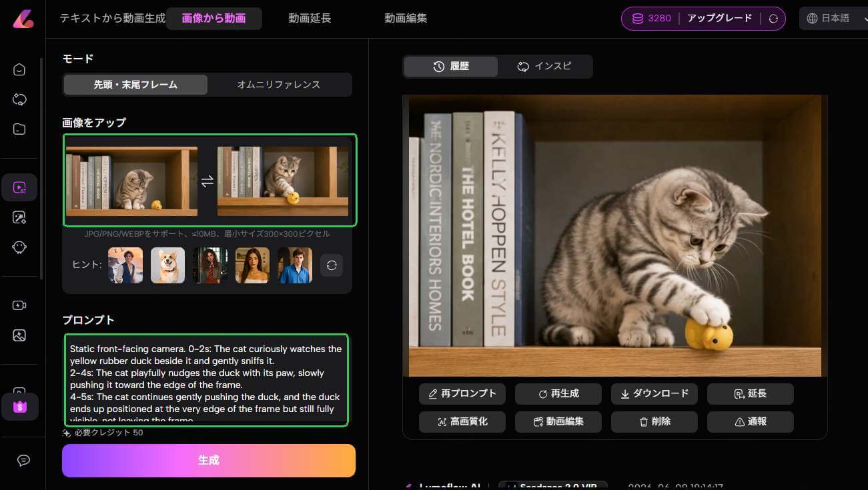Choose the couple hint sample image
Screen dimensions: 868x490
[x=125, y=265]
